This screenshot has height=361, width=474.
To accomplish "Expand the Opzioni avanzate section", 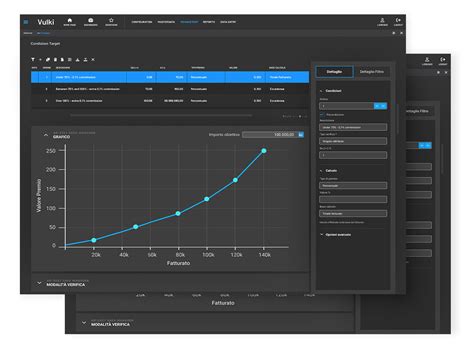I will pos(322,235).
